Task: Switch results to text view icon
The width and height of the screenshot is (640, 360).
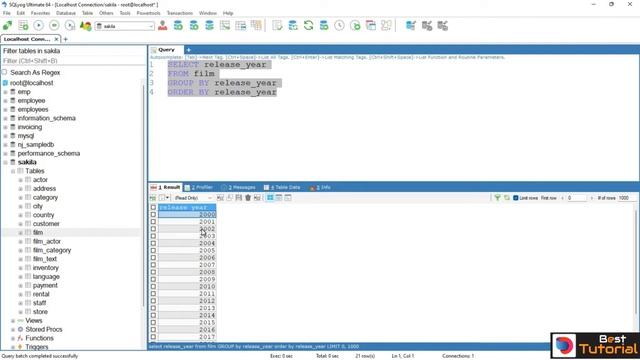Action: [288, 198]
